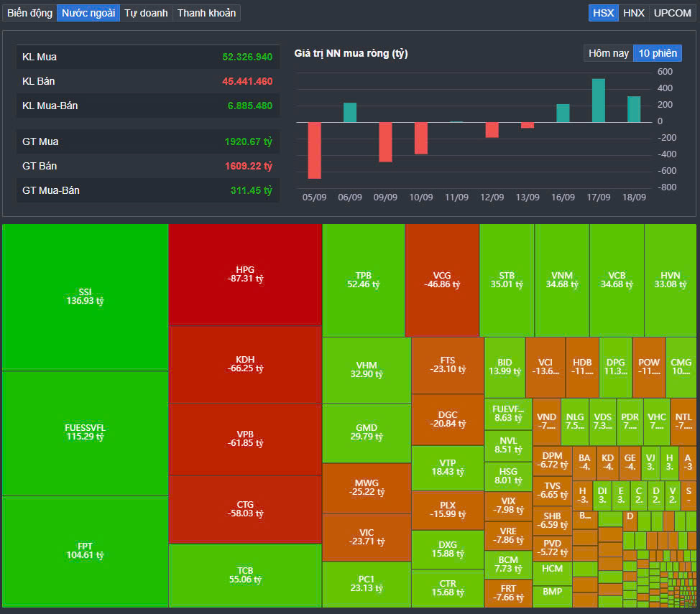This screenshot has width=700, height=614.
Task: Click the CMG tile
Action: coord(681,367)
